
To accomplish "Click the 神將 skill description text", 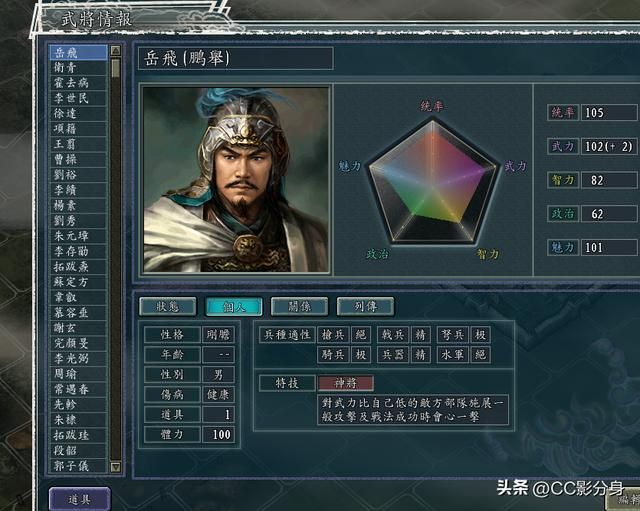I will pos(413,410).
